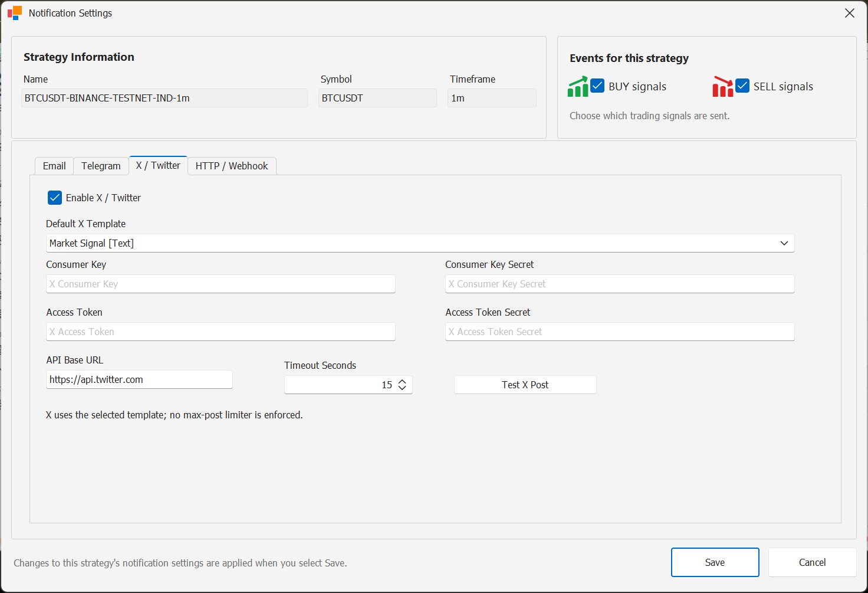Close the Notification Settings window

pos(850,13)
